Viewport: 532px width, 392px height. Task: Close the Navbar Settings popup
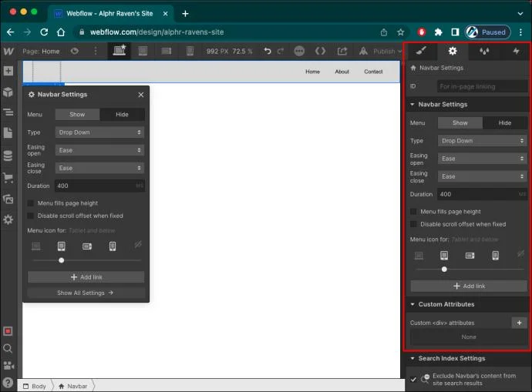click(x=141, y=95)
